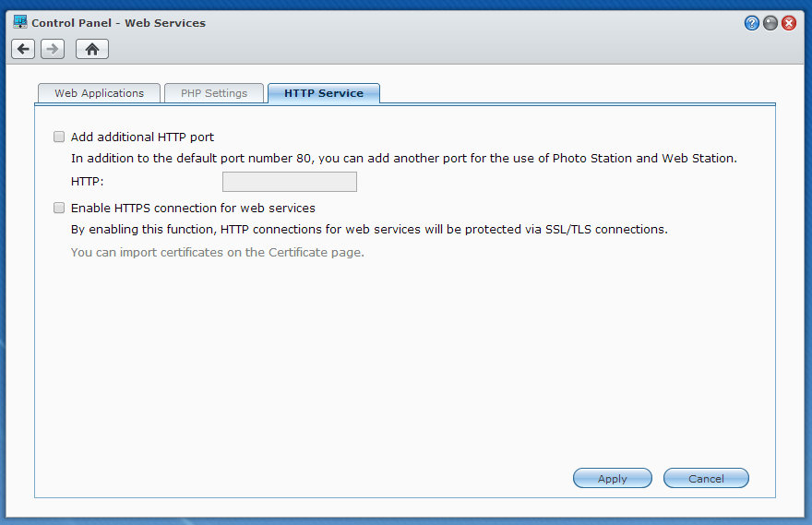This screenshot has height=525, width=812.
Task: Open the PHP Settings tab
Action: point(214,93)
